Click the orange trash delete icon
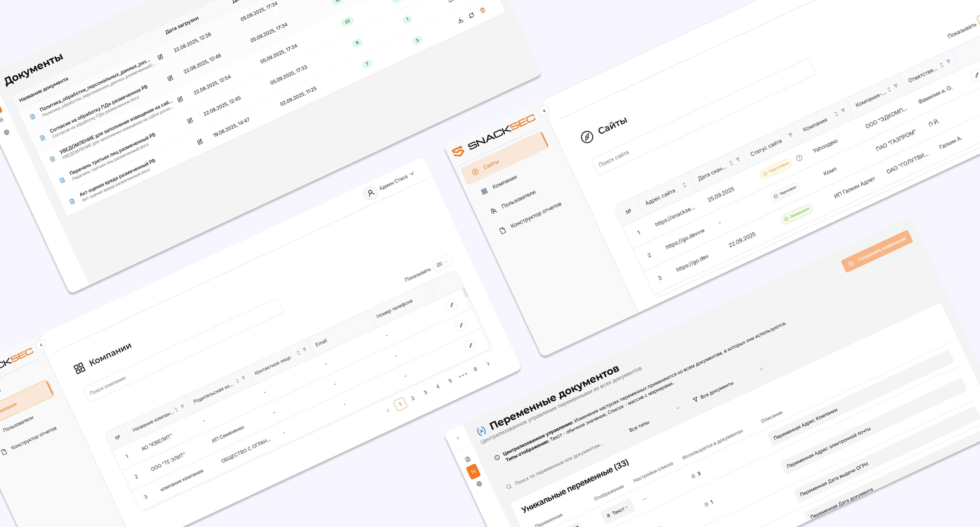Screen dimensions: 980x527 [x=482, y=10]
